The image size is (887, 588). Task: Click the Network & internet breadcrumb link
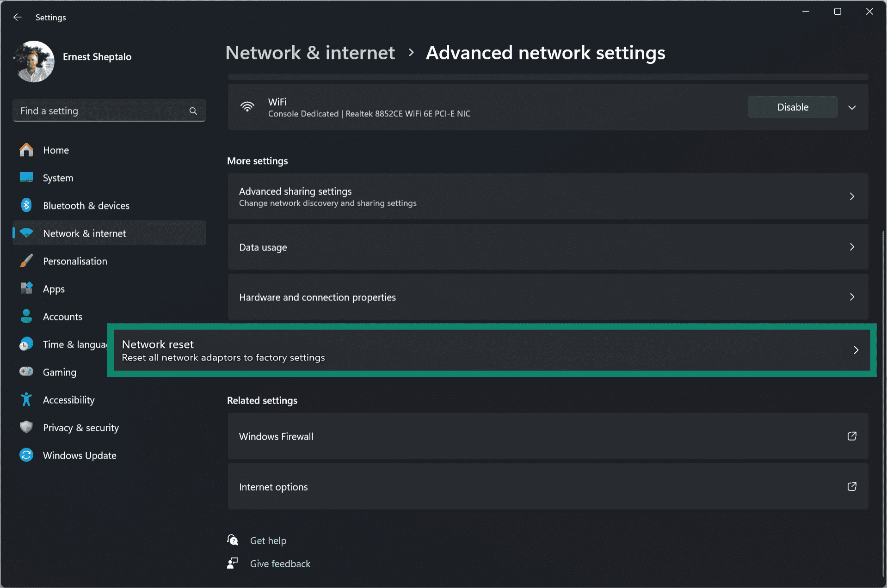click(x=310, y=52)
